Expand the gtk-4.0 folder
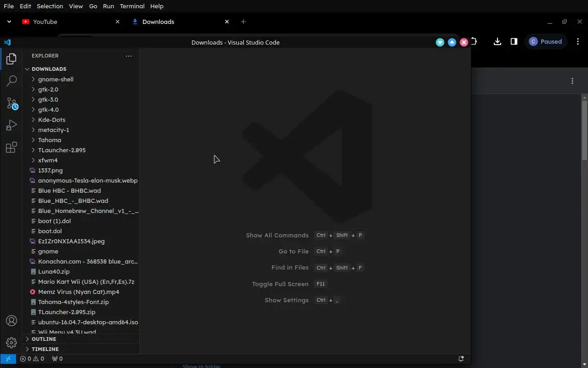 [81, 109]
